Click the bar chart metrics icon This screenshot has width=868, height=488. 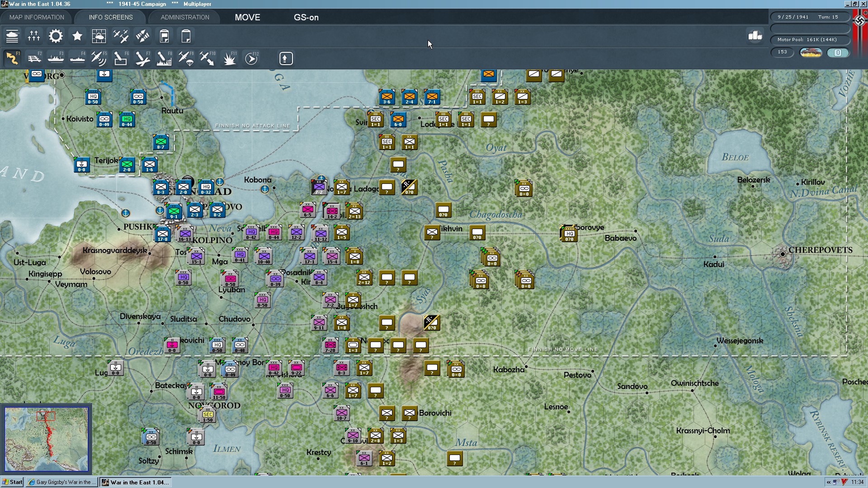point(755,35)
